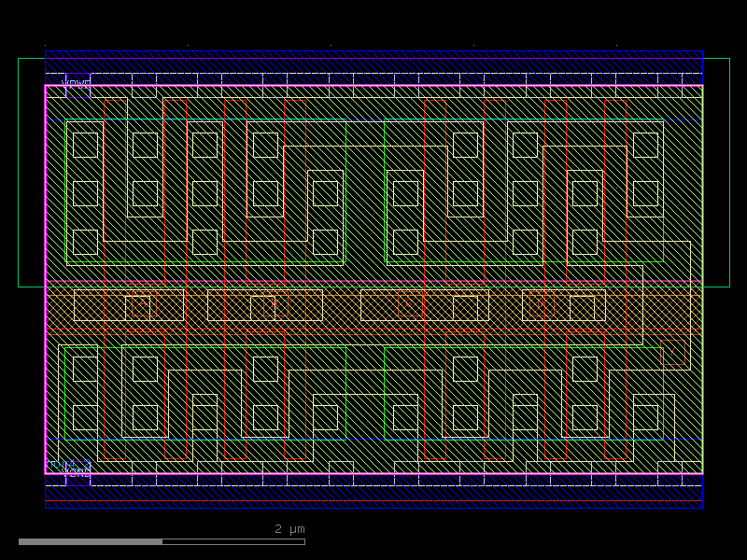
Task: Click a small contact inside the orange metal bus
Action: click(138, 302)
